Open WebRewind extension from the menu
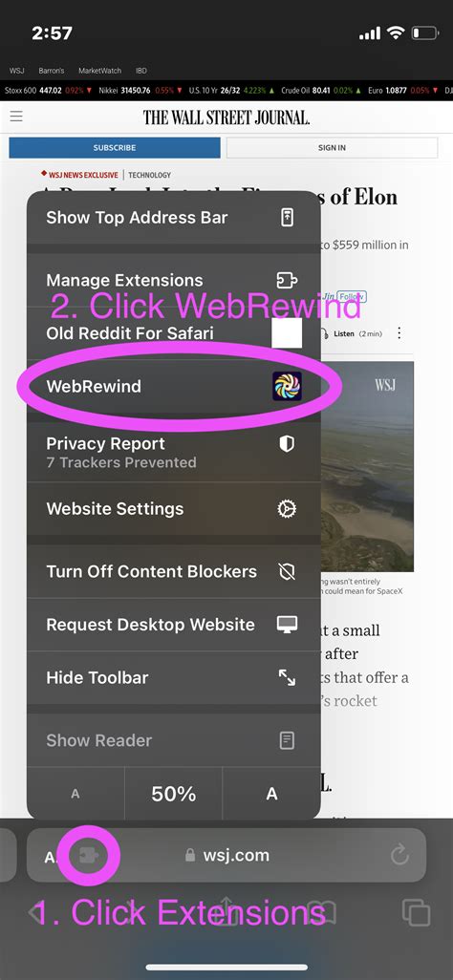The width and height of the screenshot is (453, 980). pyautogui.click(x=174, y=386)
